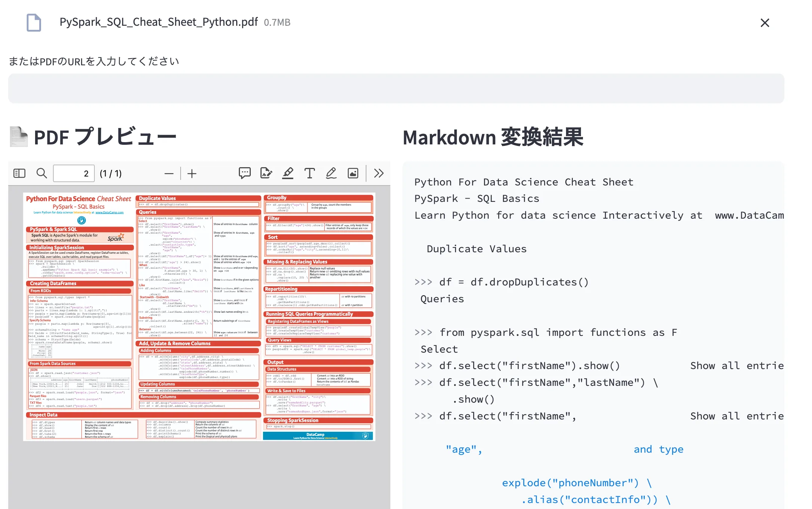Select the highlight tool

[288, 173]
